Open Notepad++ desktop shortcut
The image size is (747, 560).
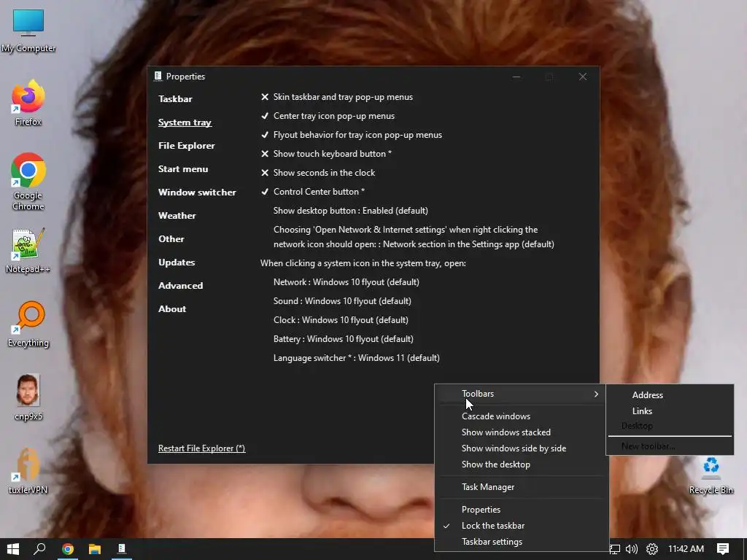coord(28,251)
